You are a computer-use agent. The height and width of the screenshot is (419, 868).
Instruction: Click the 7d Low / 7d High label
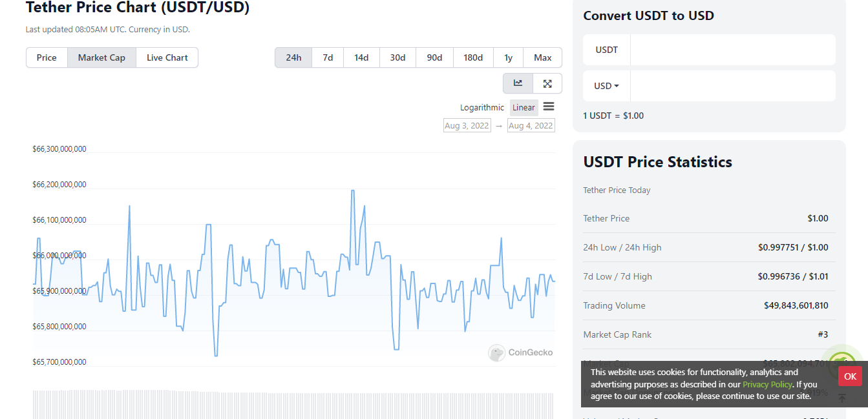[617, 276]
